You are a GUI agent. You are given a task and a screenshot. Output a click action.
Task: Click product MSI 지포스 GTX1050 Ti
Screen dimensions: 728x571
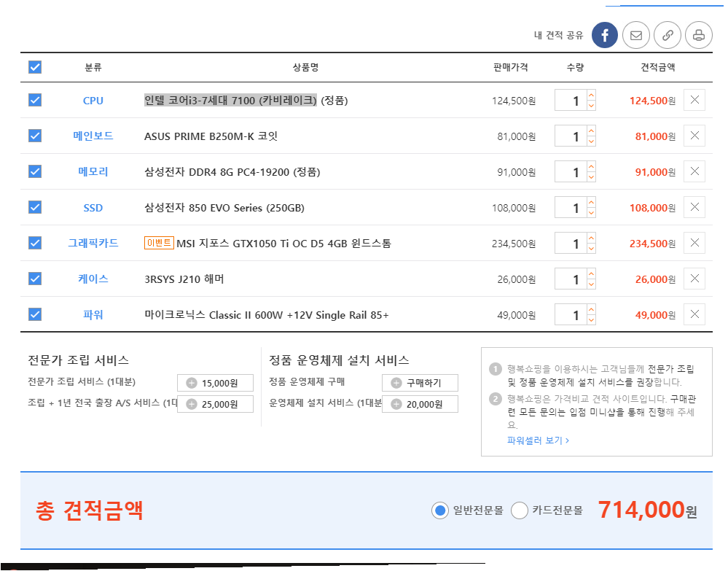[283, 244]
